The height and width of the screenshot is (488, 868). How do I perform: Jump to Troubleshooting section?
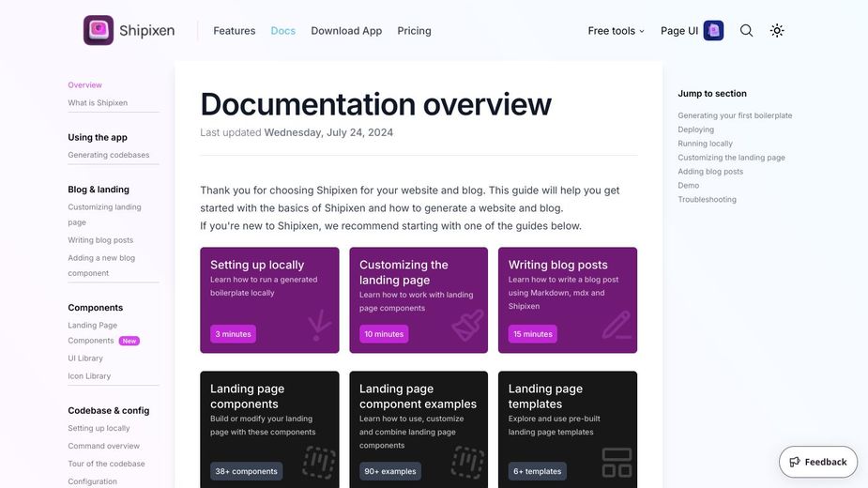point(708,199)
